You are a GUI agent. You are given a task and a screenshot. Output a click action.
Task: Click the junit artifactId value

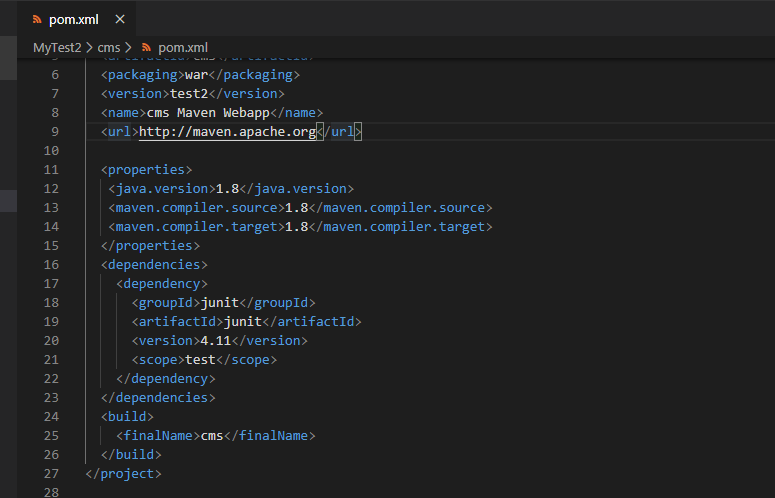tap(241, 321)
